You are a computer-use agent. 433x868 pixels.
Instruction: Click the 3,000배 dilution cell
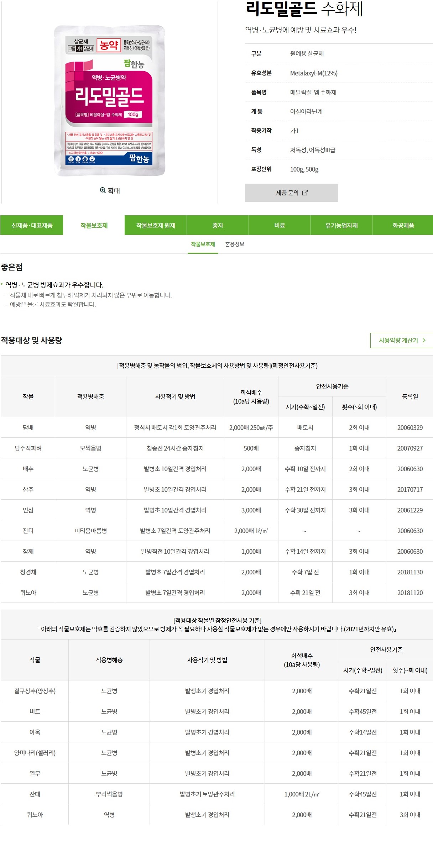[251, 510]
